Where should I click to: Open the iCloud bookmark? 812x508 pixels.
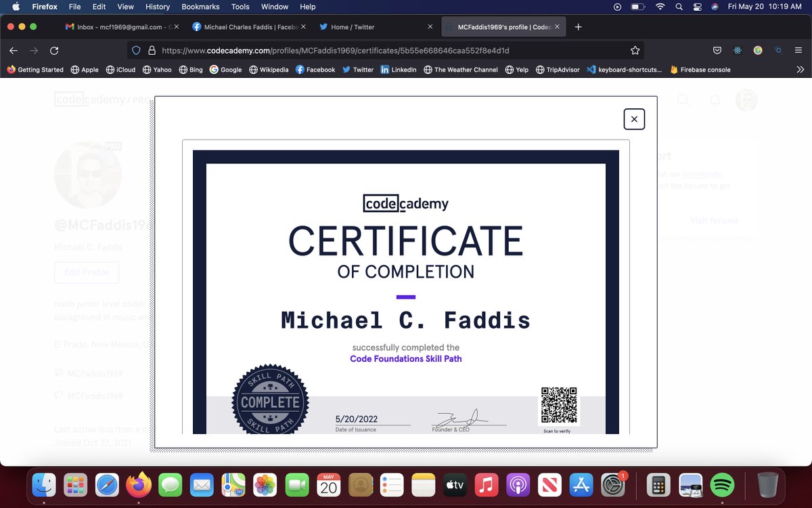pos(120,69)
